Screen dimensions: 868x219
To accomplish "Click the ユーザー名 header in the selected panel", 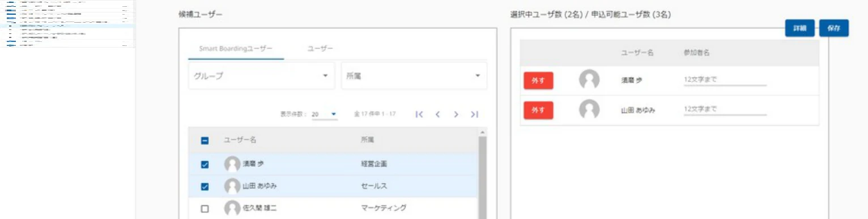I will click(x=637, y=53).
